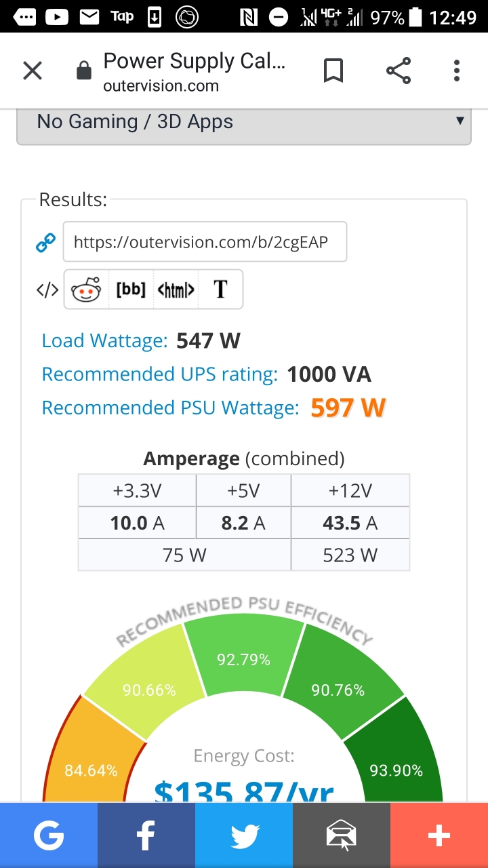Click the embed code </> icon
The height and width of the screenshot is (868, 488).
point(47,290)
